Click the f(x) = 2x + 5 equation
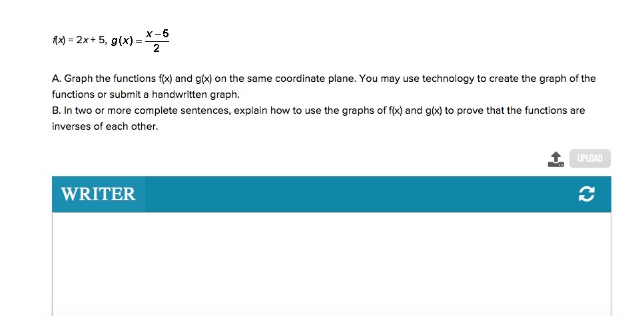The width and height of the screenshot is (644, 316). click(79, 40)
